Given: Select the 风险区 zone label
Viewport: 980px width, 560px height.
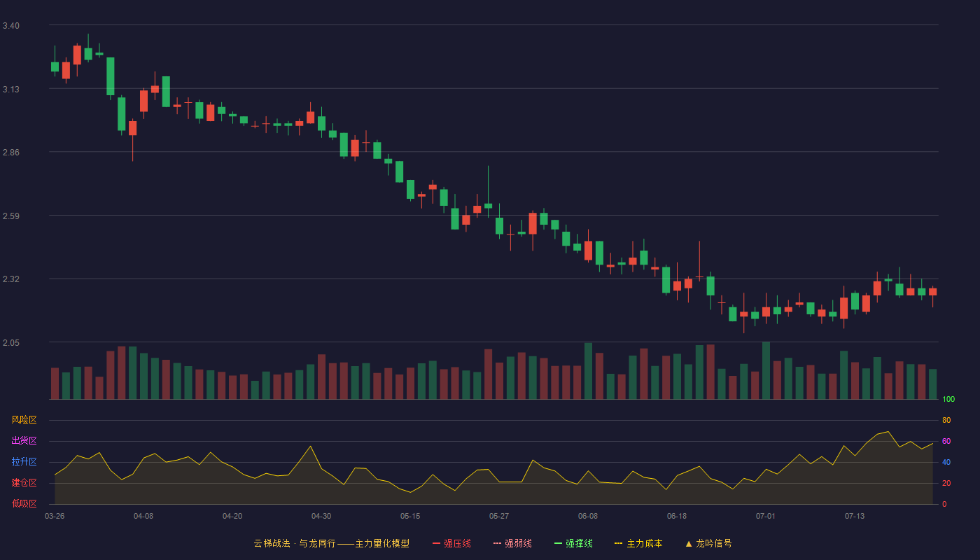Looking at the screenshot, I should pos(24,420).
